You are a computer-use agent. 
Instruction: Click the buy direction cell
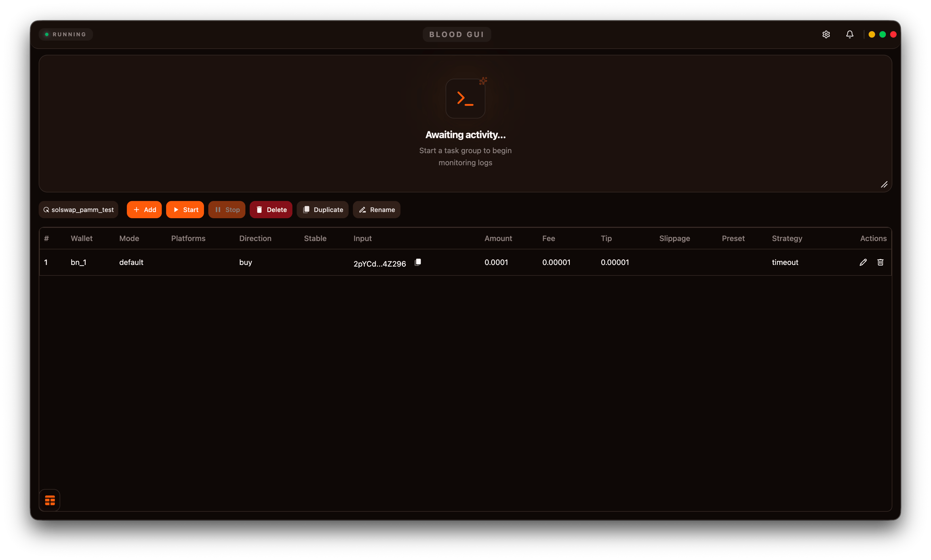click(x=246, y=262)
